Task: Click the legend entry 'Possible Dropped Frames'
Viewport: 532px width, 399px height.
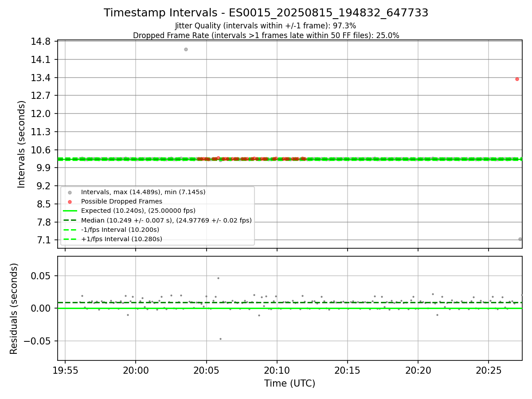Action: (x=121, y=201)
